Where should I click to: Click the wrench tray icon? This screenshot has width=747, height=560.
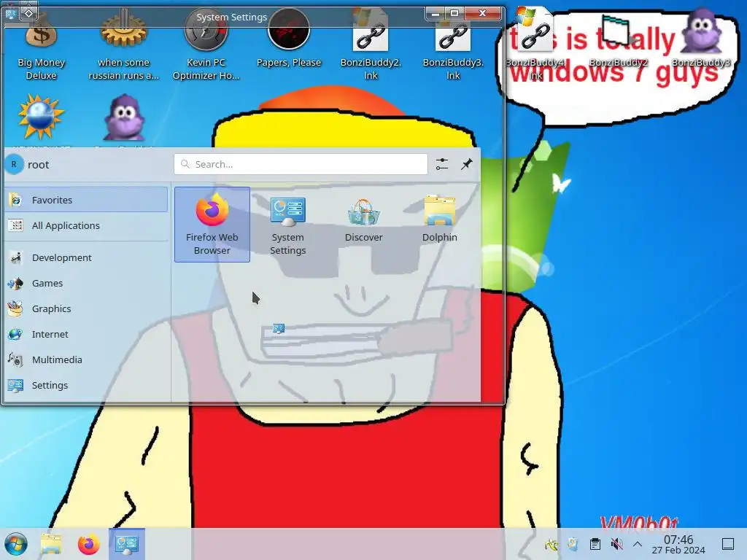pyautogui.click(x=551, y=544)
